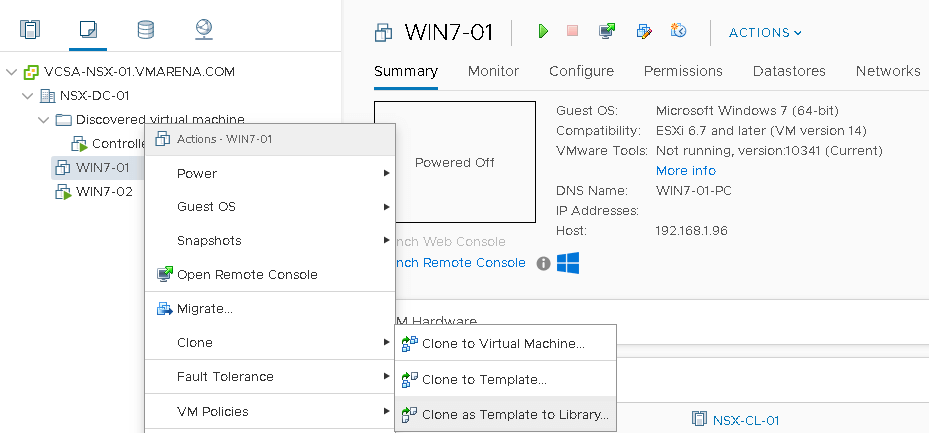This screenshot has width=929, height=433.
Task: Open the Storage view icon
Action: 146,30
